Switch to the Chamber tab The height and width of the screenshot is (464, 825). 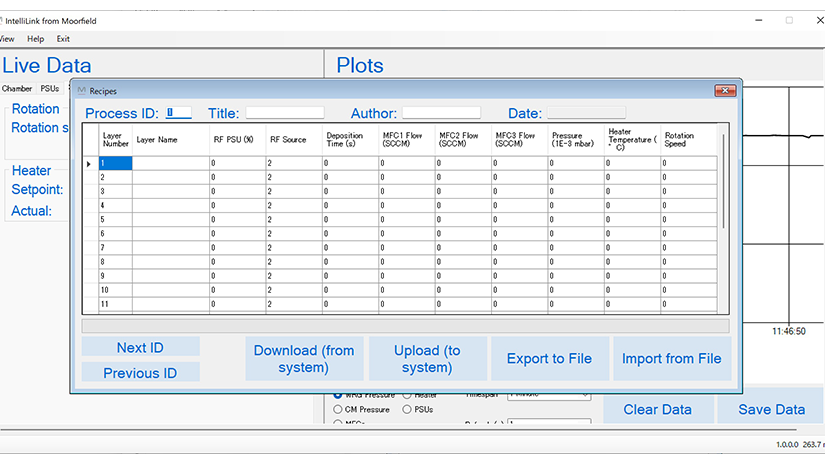point(17,88)
